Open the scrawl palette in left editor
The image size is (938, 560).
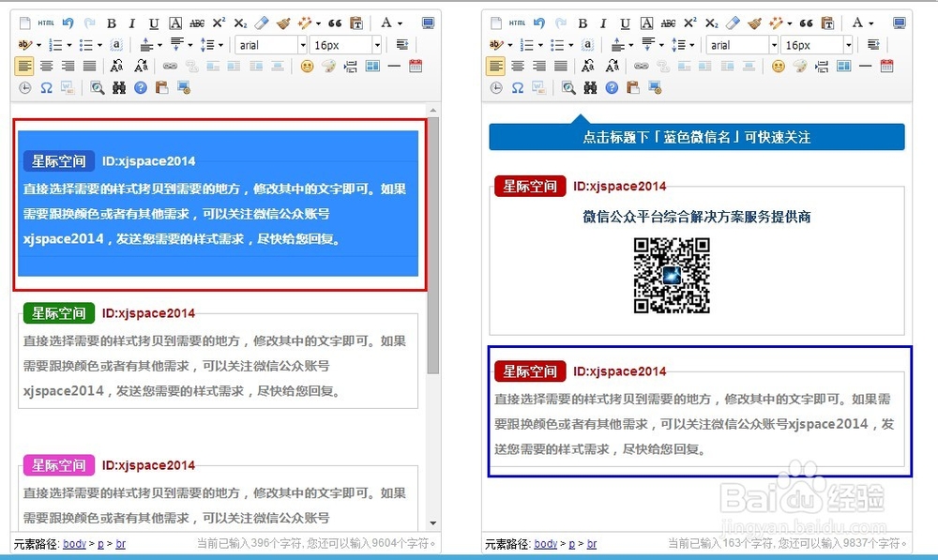pyautogui.click(x=328, y=67)
